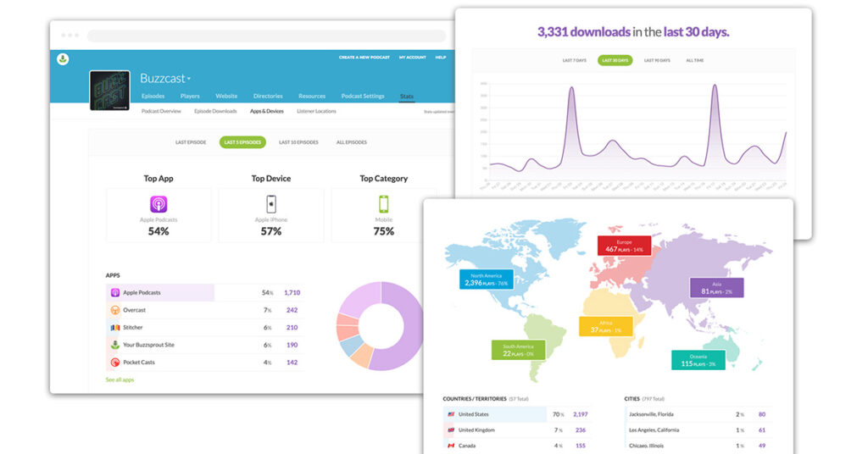
Task: Click the Your Buzzsprout Site icon
Action: (114, 345)
